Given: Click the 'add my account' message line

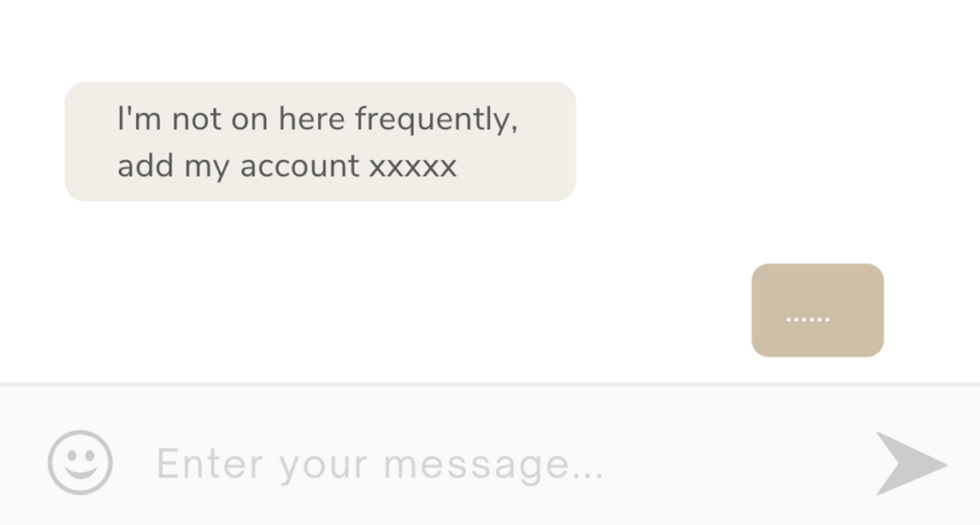Looking at the screenshot, I should coord(287,166).
